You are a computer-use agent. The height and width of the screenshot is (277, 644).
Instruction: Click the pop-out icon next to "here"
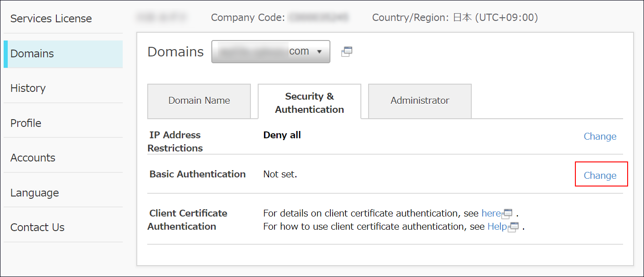click(x=506, y=214)
